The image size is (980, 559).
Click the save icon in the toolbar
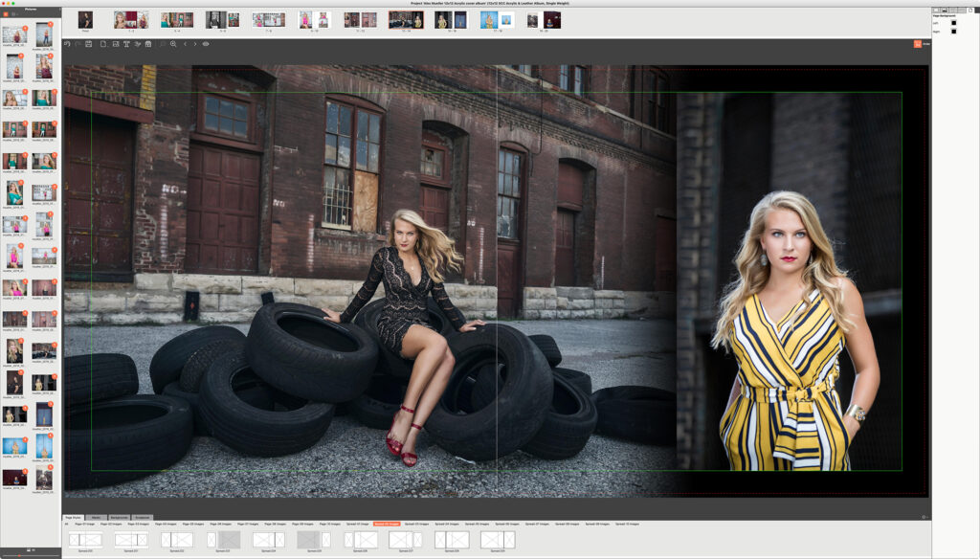point(89,44)
